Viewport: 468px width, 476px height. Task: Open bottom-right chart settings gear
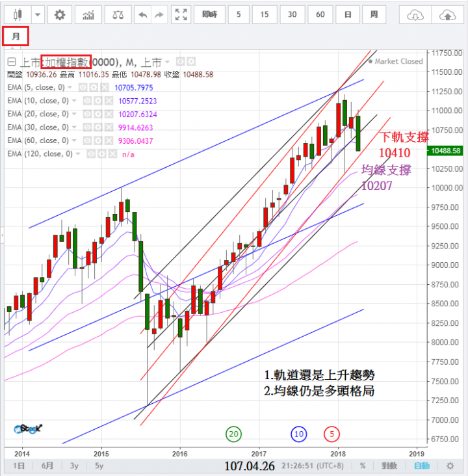click(450, 466)
